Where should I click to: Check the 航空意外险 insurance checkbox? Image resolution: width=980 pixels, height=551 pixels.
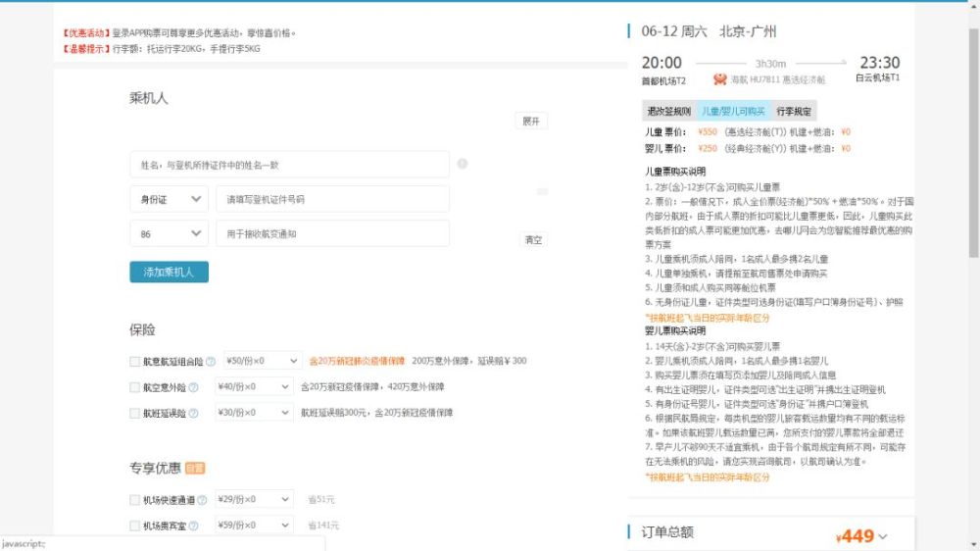click(134, 388)
